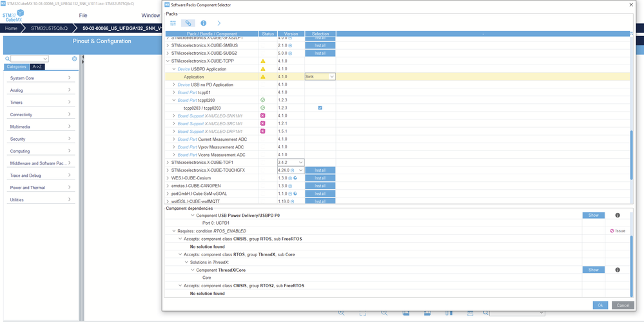Click pink error icon on X-NUCLEO-SRC1M1 row
644x324 pixels.
tap(263, 123)
